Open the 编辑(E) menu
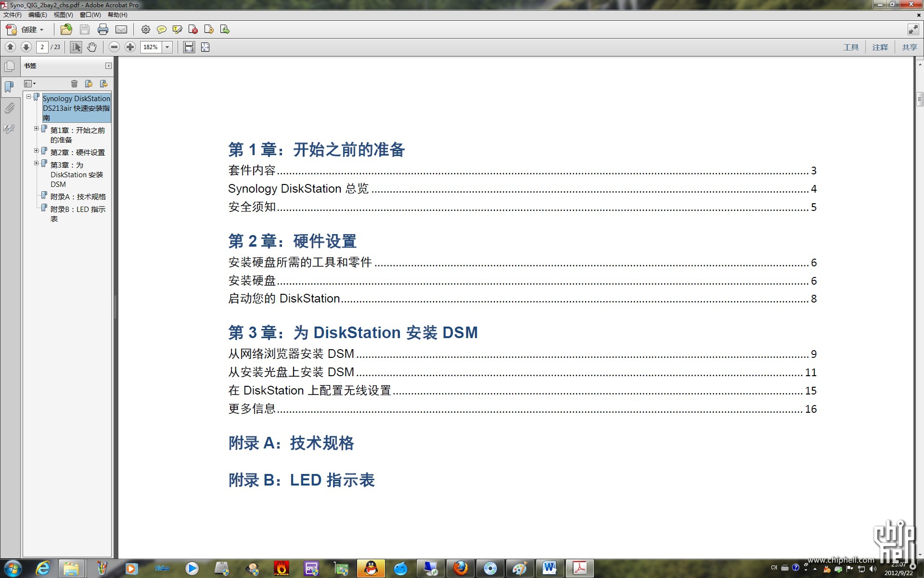The width and height of the screenshot is (924, 578). [38, 15]
